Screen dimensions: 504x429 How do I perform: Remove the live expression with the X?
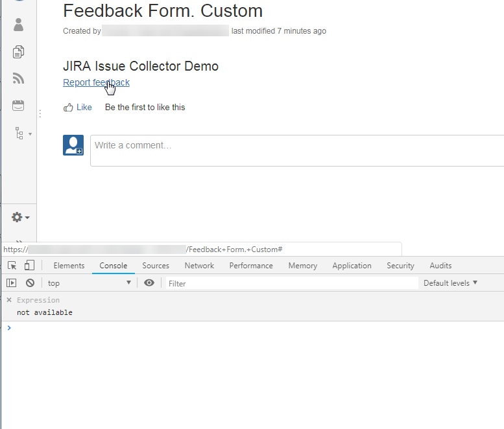(x=9, y=300)
